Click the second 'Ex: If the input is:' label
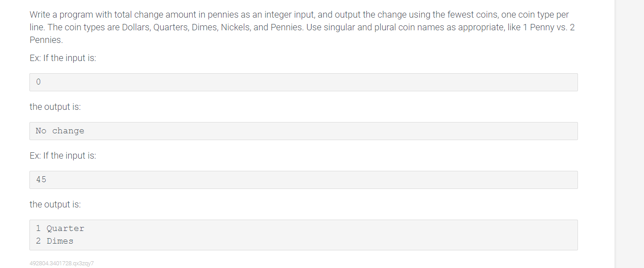644x268 pixels. coord(63,155)
